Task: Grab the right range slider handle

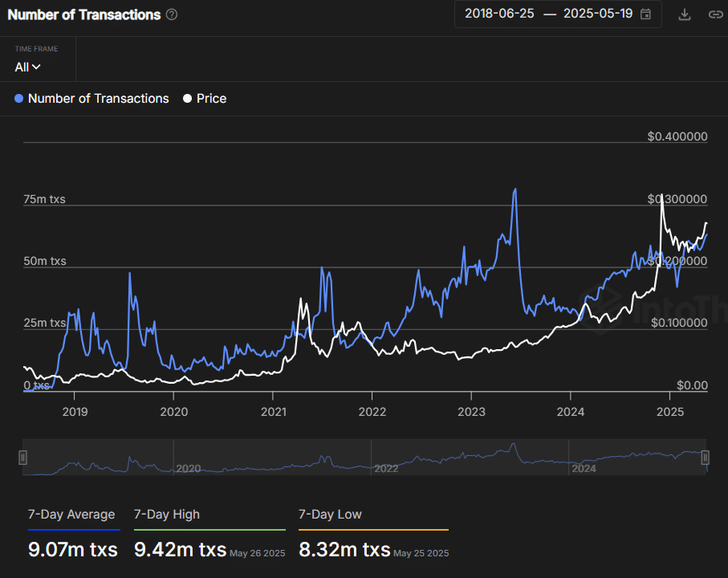Action: 705,458
